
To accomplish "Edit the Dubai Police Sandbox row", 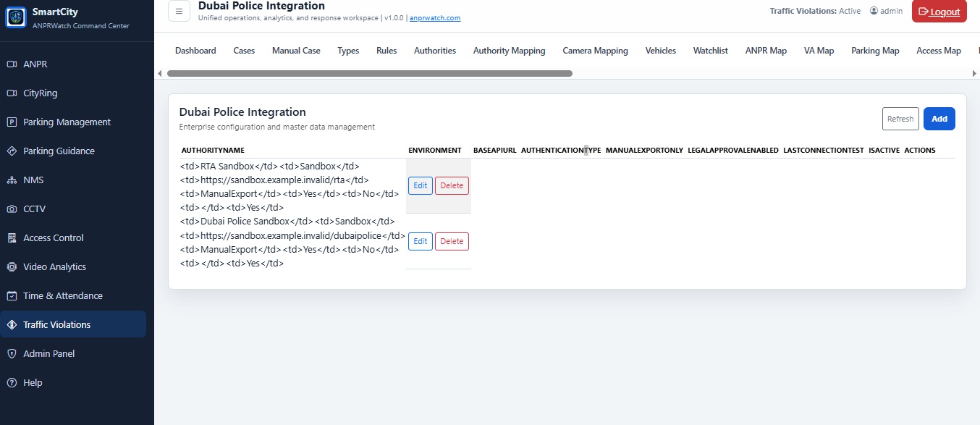I will tap(421, 241).
